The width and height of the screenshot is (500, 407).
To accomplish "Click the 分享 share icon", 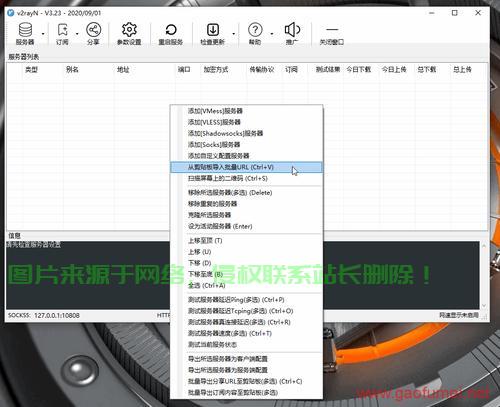I will 93,33.
